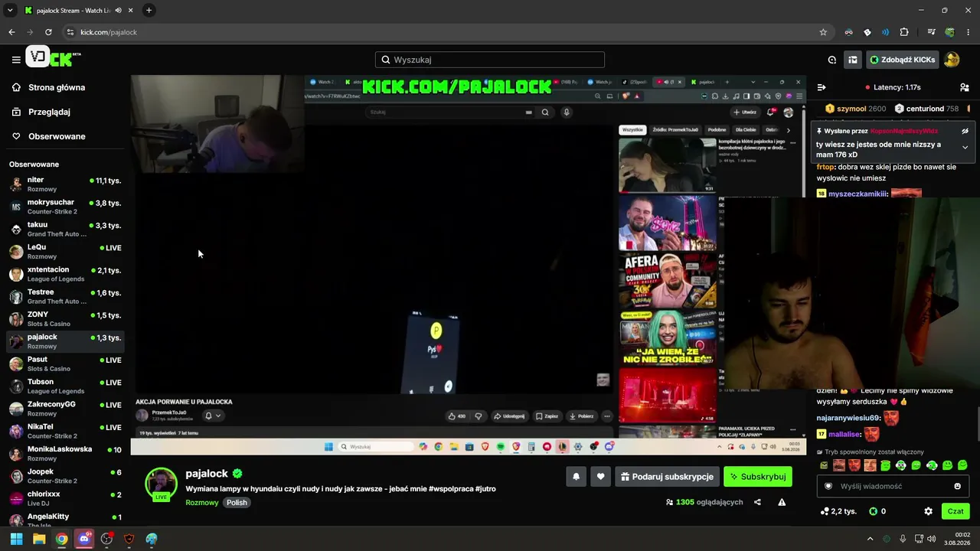Screen dimensions: 980x551
Task: Open taskbar volume control
Action: [931, 539]
